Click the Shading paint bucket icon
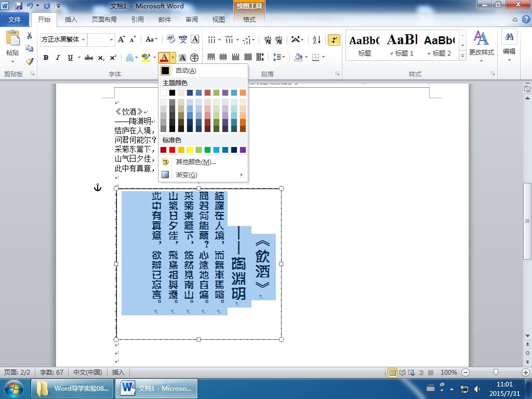 tap(298, 57)
